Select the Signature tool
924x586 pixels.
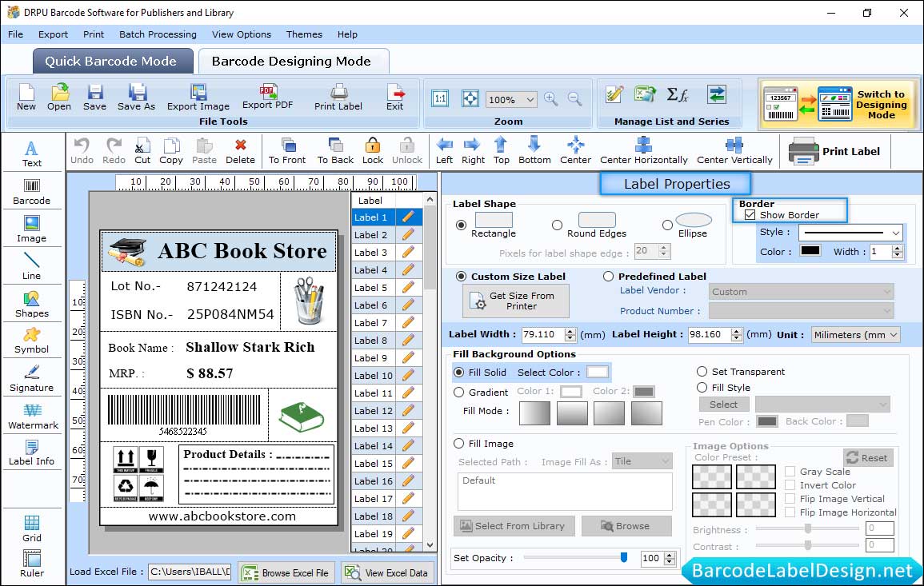[x=32, y=378]
